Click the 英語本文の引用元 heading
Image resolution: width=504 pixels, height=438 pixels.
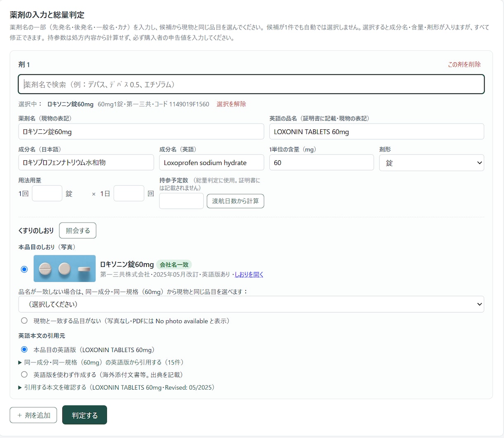point(42,336)
